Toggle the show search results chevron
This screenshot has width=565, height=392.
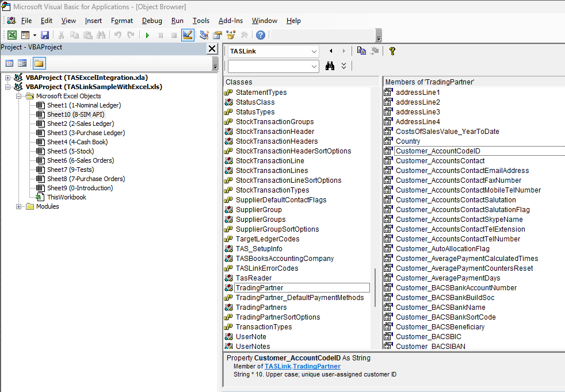343,66
